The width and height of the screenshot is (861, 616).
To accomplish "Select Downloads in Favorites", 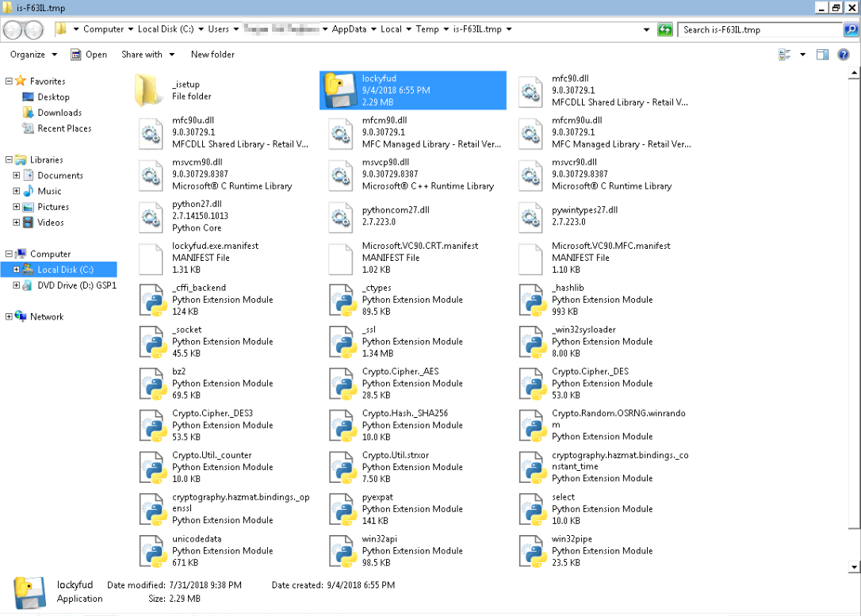I will point(59,113).
